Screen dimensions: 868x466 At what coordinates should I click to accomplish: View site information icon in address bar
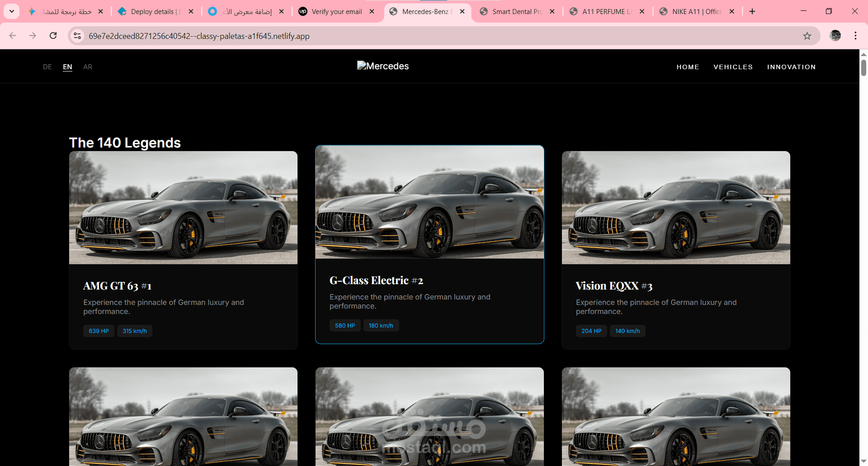(x=77, y=36)
